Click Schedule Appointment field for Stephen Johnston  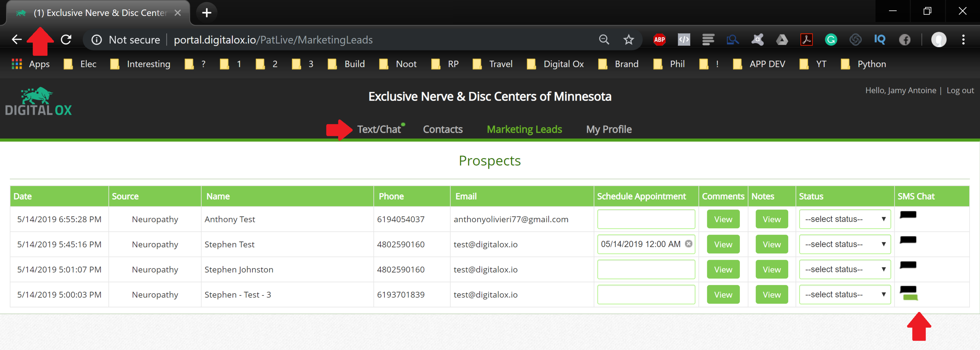click(645, 269)
